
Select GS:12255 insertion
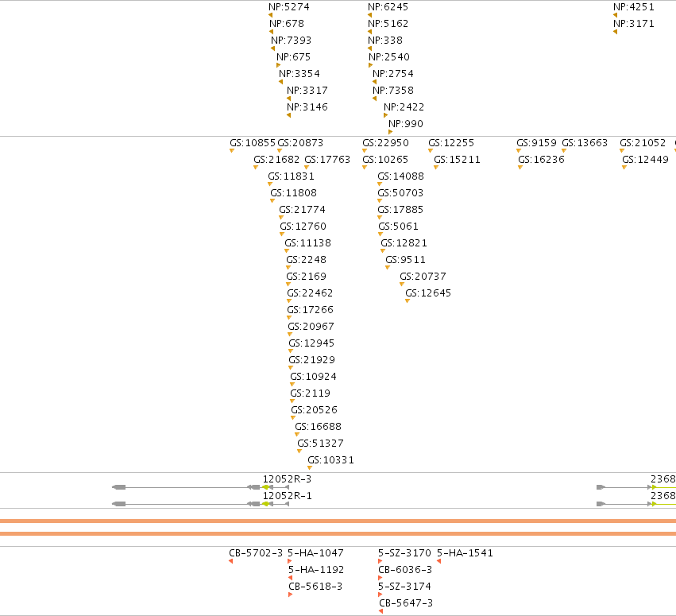click(451, 143)
